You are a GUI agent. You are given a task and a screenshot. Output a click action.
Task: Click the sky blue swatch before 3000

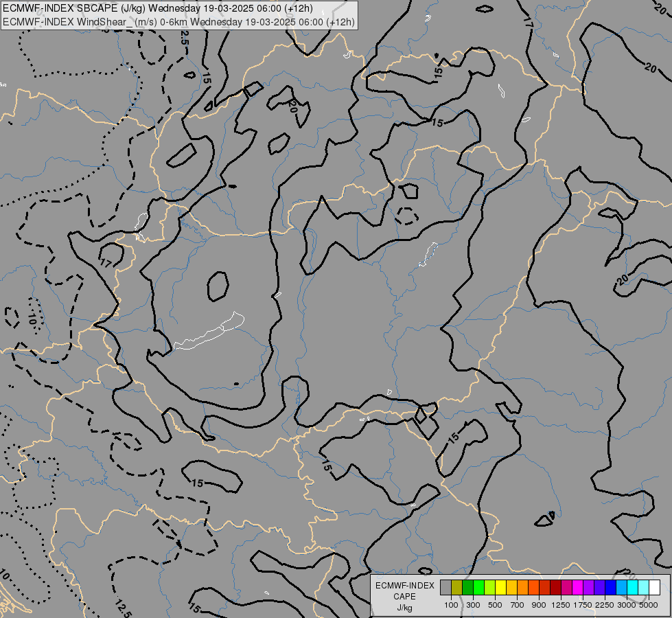(x=621, y=587)
